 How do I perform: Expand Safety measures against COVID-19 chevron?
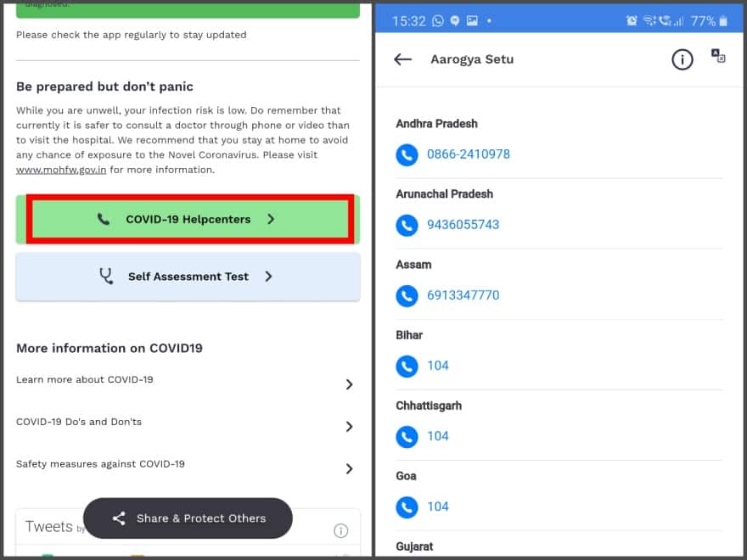coord(349,468)
